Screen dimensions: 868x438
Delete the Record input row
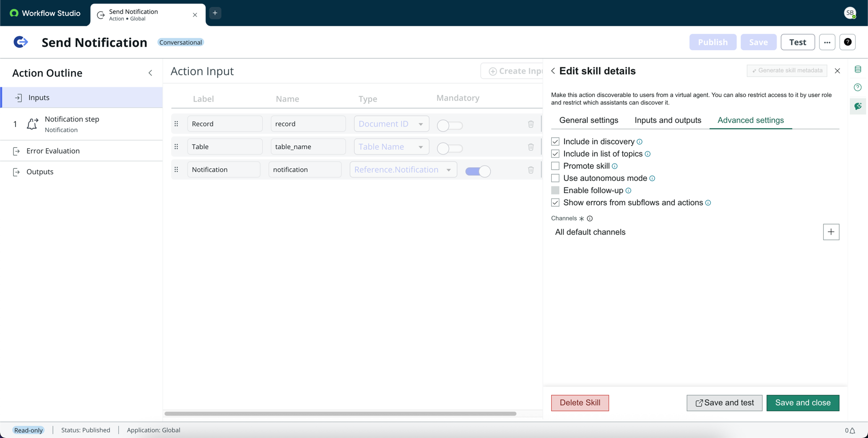530,124
